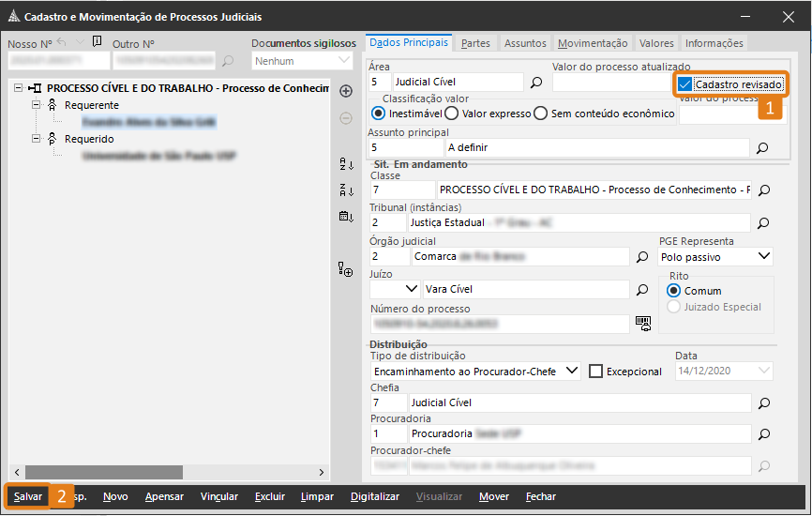Viewport: 812px width, 516px height.
Task: Click barcode icon beside Número do processo
Action: coord(643,323)
